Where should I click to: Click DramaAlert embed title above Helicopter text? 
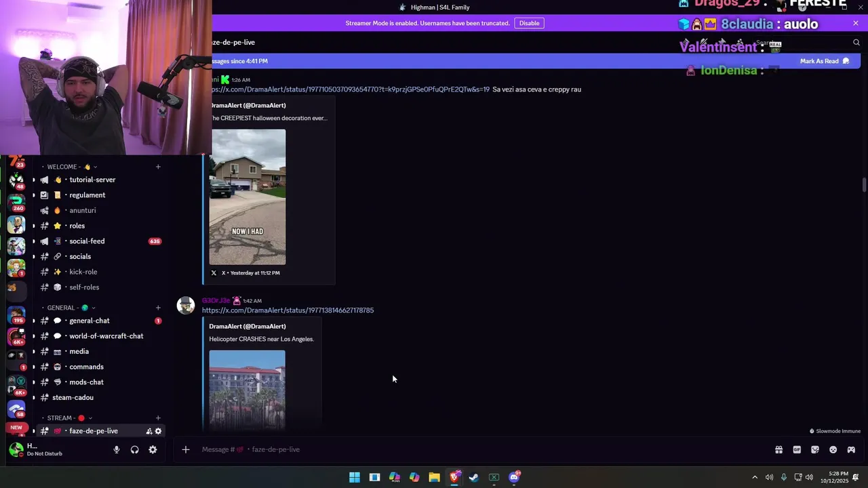pyautogui.click(x=248, y=326)
